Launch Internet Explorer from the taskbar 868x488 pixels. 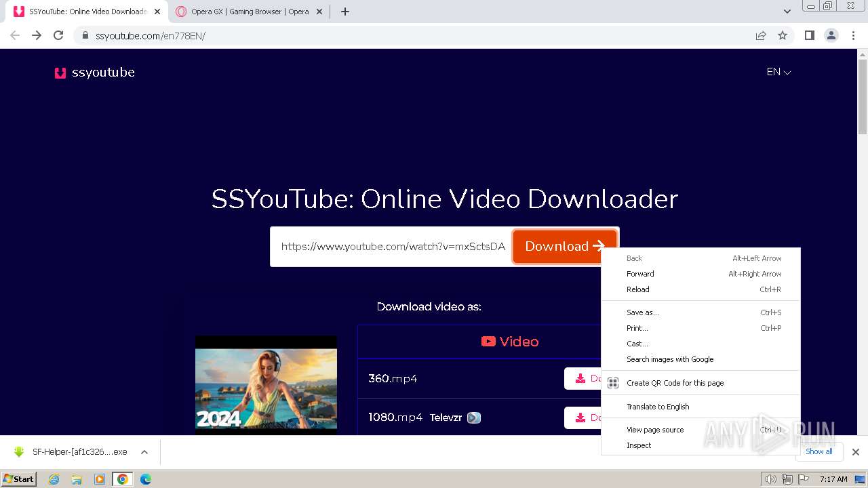click(x=54, y=479)
